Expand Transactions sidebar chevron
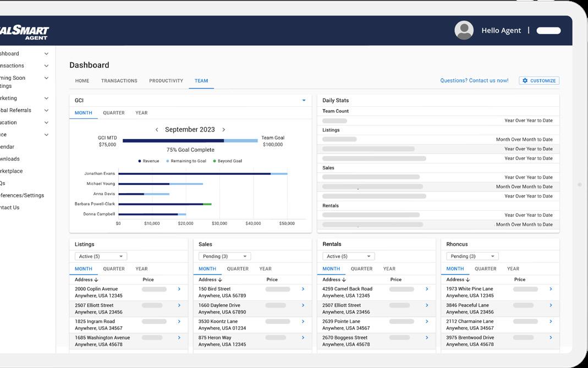This screenshot has height=368, width=588. coord(47,66)
